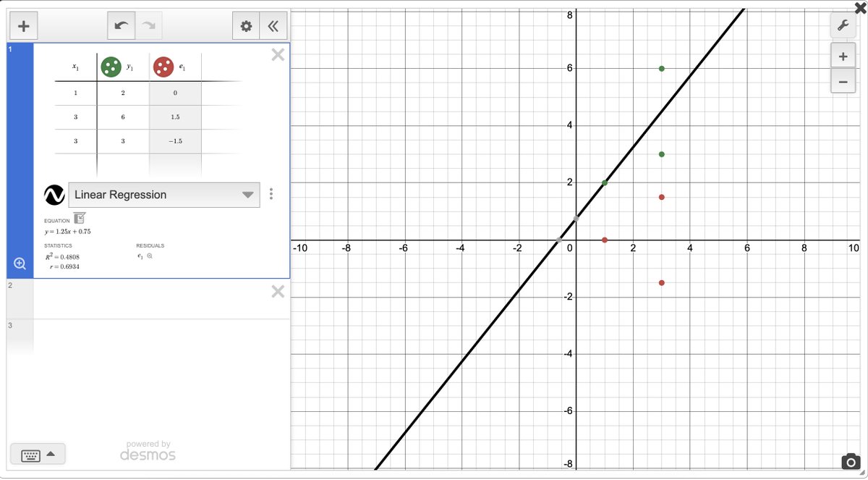Toggle the green y1 points icon

[x=111, y=67]
